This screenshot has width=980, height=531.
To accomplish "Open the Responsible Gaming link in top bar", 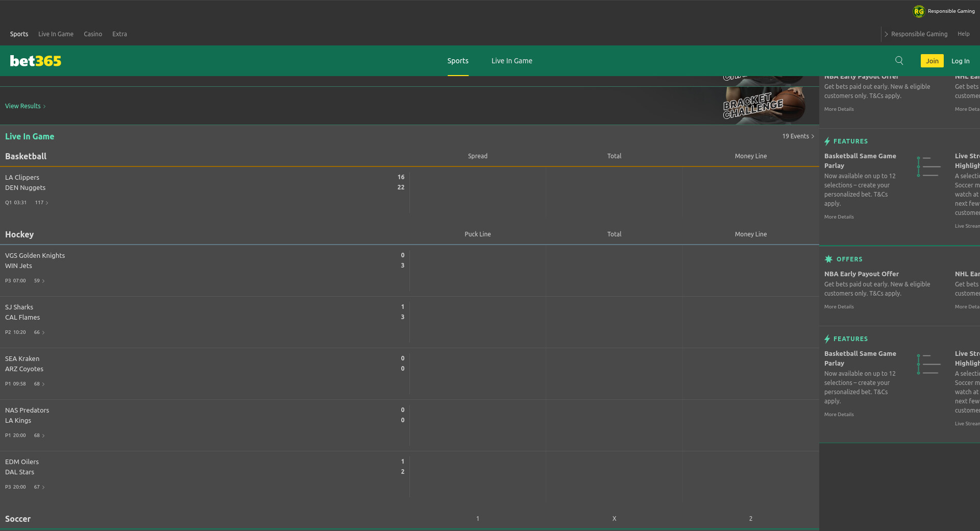I will point(919,34).
